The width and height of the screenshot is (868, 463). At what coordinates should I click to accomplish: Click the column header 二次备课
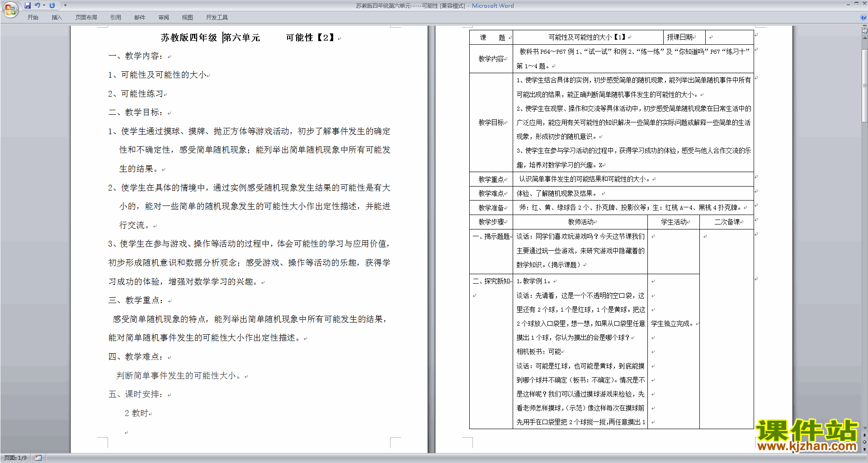pyautogui.click(x=727, y=222)
